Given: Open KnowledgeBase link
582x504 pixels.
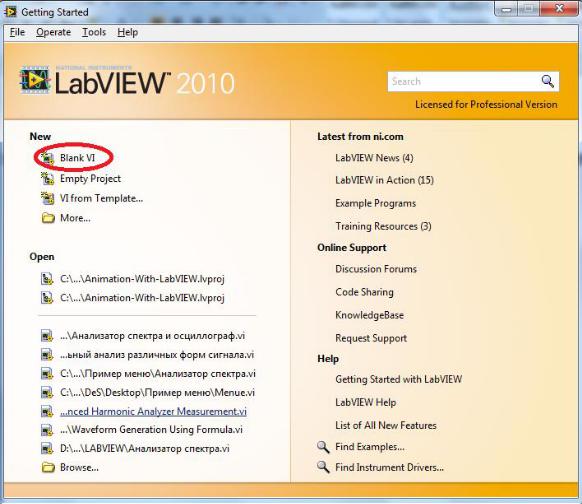Looking at the screenshot, I should pyautogui.click(x=369, y=315).
